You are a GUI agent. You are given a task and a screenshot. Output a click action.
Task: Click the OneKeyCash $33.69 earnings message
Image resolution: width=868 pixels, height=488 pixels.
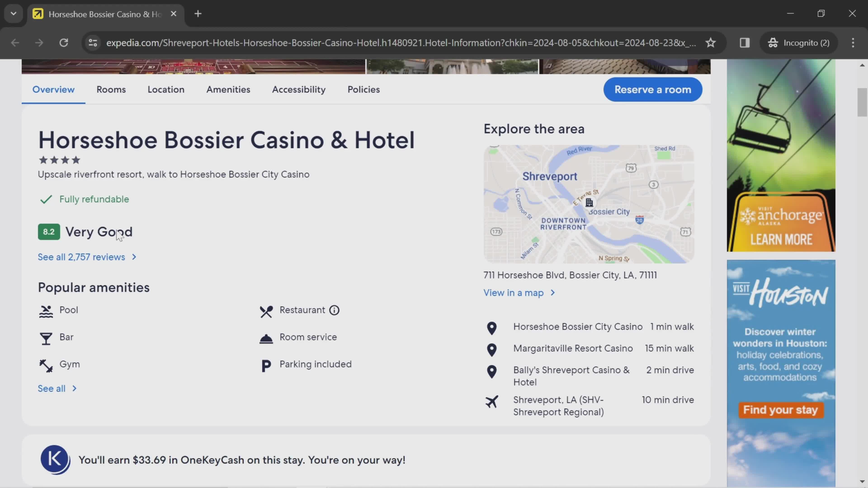click(242, 460)
